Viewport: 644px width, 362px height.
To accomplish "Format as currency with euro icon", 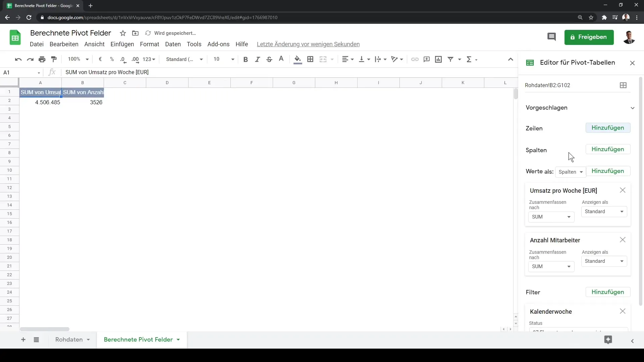I will pos(100,59).
